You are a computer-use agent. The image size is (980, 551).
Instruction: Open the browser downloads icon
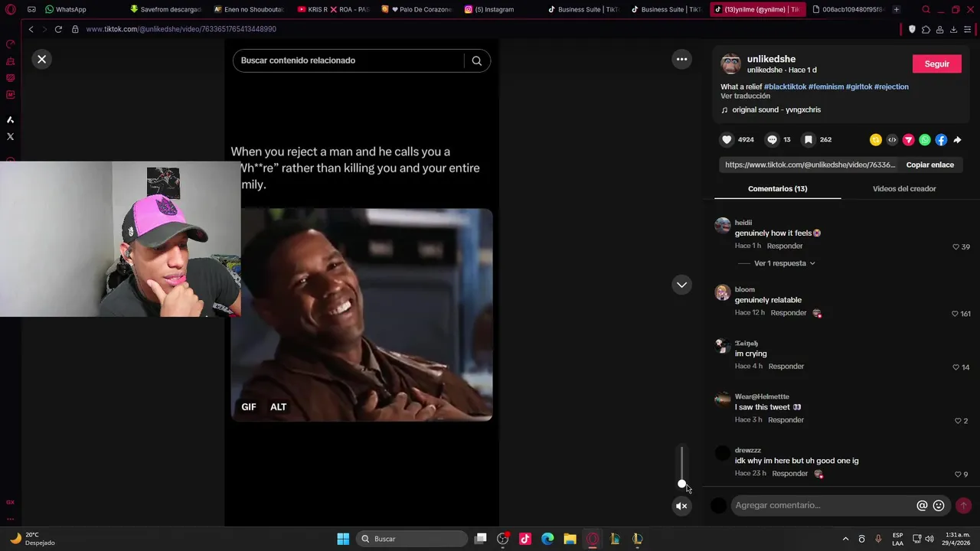coord(953,29)
